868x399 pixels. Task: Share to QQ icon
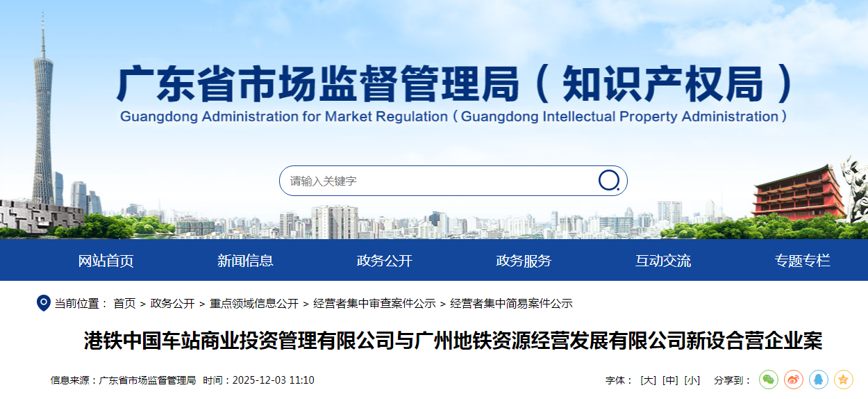[x=819, y=380]
